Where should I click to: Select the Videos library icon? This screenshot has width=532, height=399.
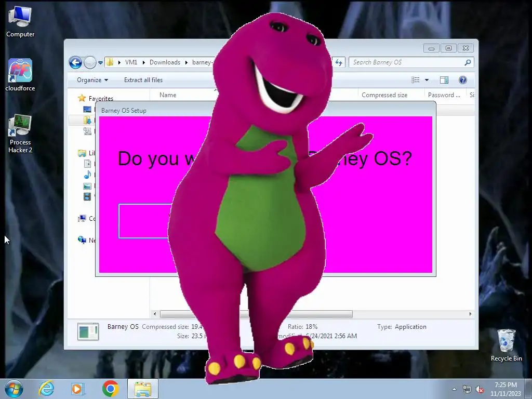(87, 196)
